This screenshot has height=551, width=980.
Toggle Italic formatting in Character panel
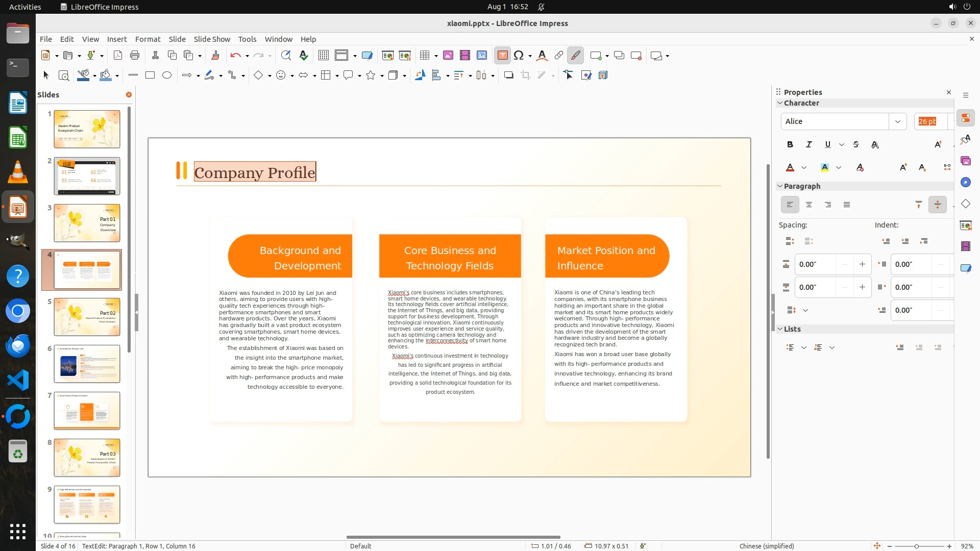808,145
